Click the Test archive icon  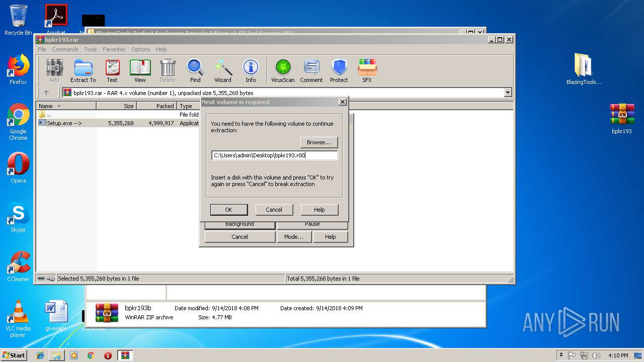[112, 70]
